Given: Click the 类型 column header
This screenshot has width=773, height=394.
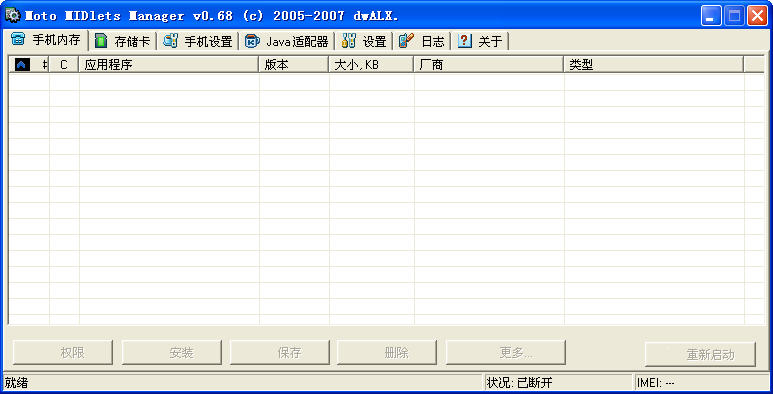Looking at the screenshot, I should (654, 65).
